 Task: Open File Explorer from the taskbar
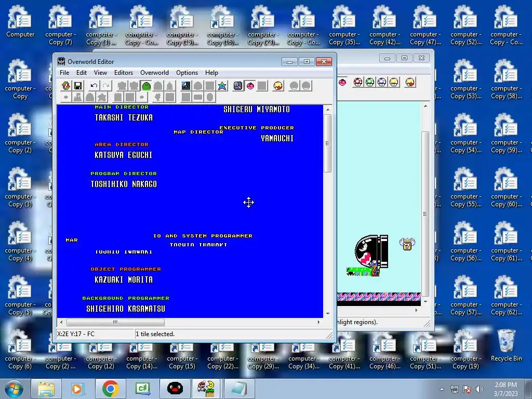(x=46, y=389)
